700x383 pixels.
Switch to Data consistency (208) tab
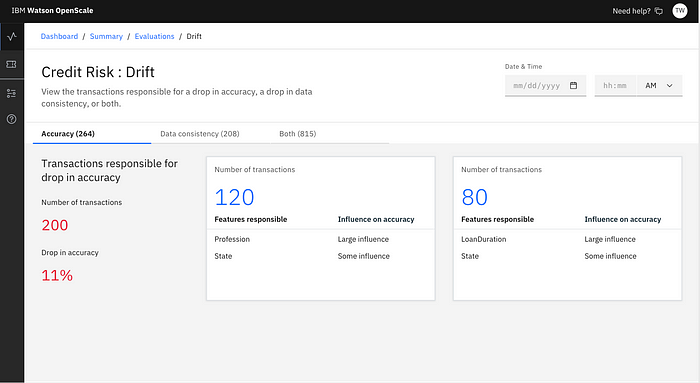point(211,134)
